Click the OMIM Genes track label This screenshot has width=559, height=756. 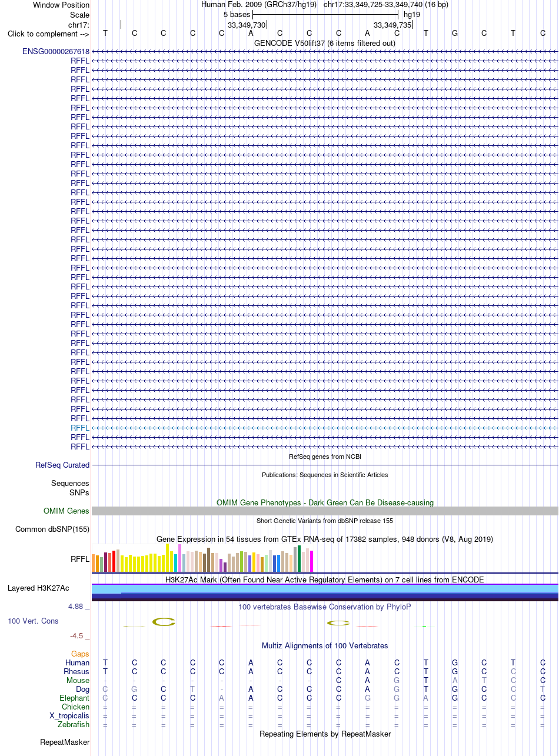66,511
